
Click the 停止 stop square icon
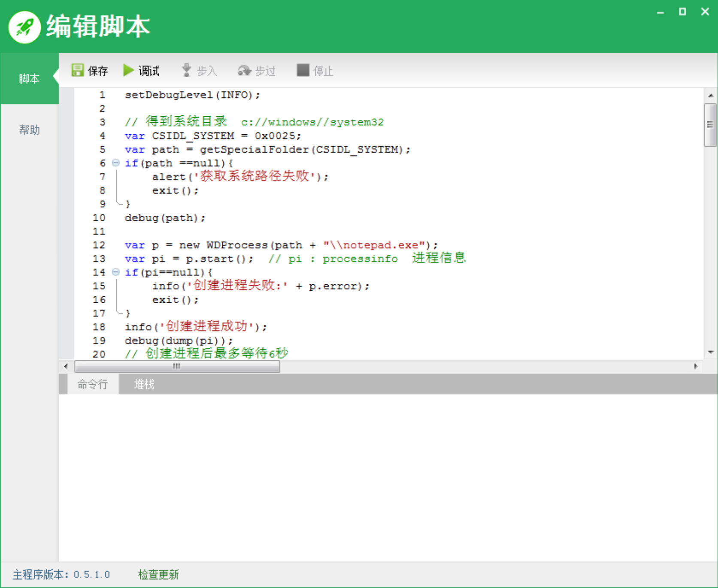(x=303, y=70)
